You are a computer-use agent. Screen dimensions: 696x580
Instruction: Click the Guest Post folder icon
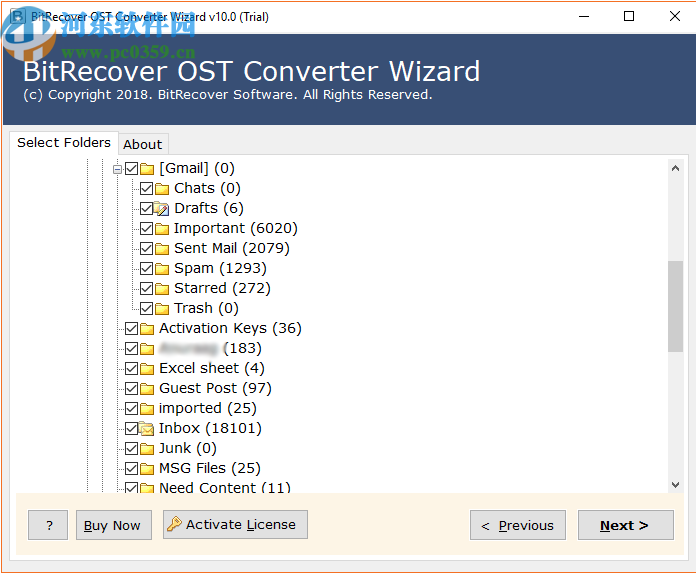point(147,389)
